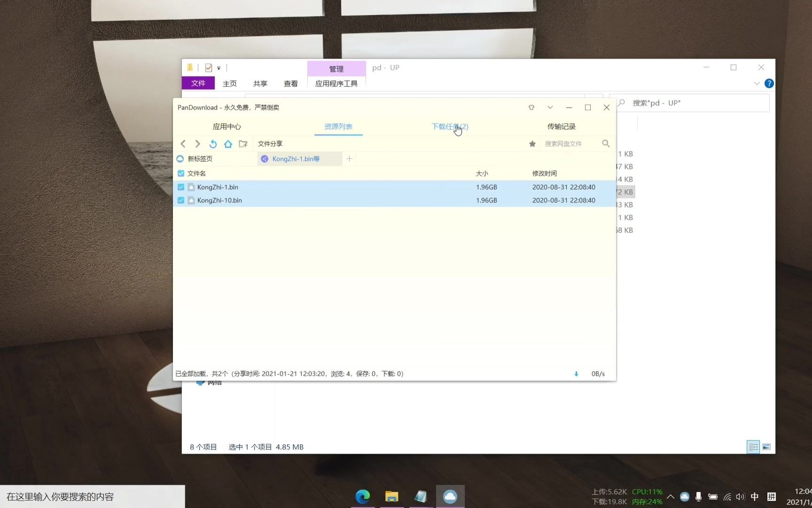Select KongZhi-1.bin file name
Image resolution: width=812 pixels, height=508 pixels.
(218, 187)
